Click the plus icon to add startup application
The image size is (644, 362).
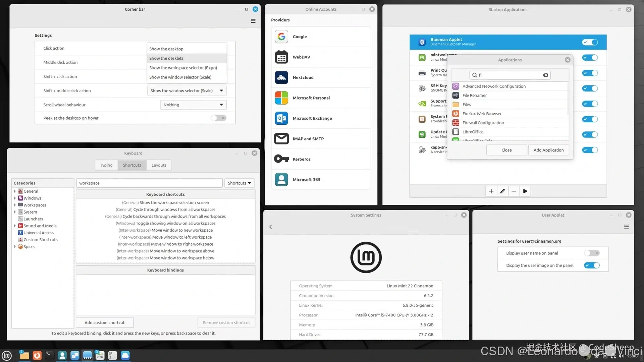point(491,191)
